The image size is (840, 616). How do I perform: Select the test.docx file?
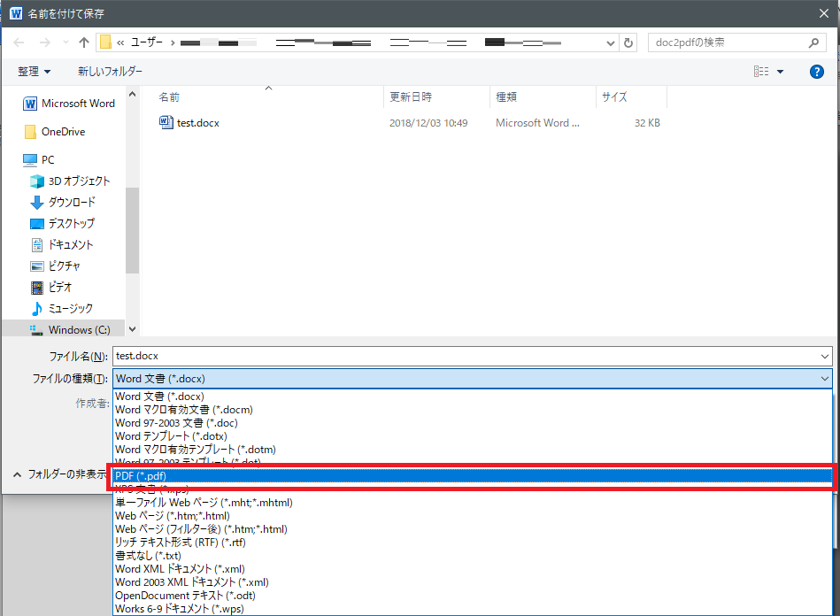point(189,123)
